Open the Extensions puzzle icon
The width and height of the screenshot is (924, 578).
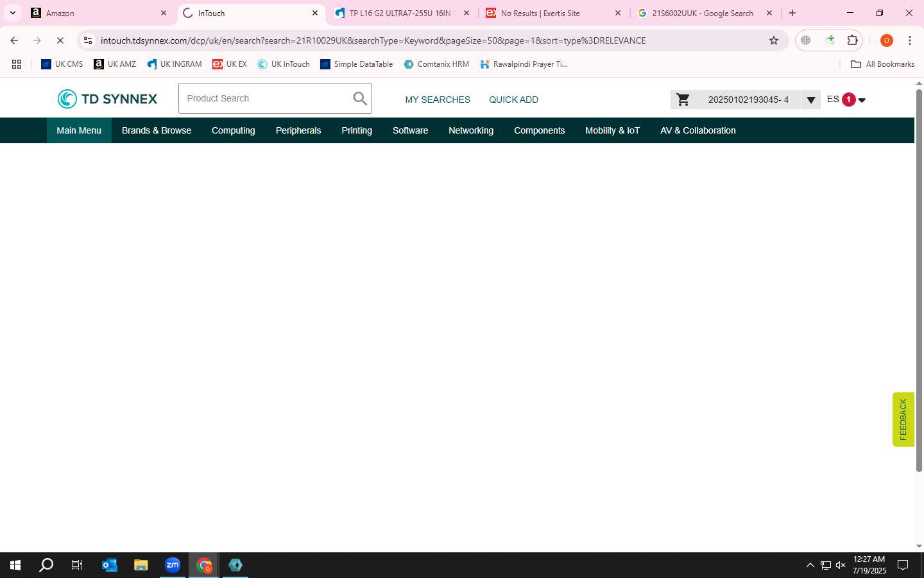852,40
